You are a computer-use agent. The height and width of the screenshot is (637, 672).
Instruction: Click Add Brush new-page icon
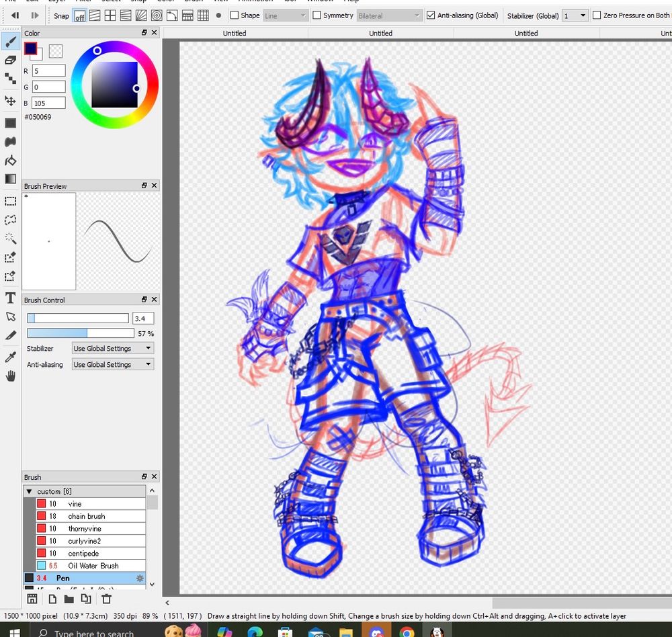coord(52,599)
